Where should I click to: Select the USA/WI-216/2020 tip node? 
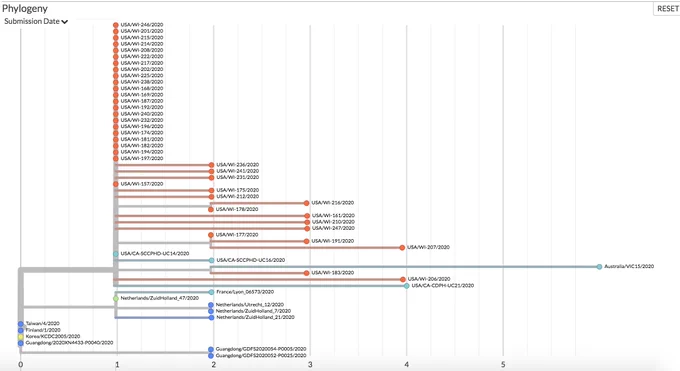[x=307, y=203]
